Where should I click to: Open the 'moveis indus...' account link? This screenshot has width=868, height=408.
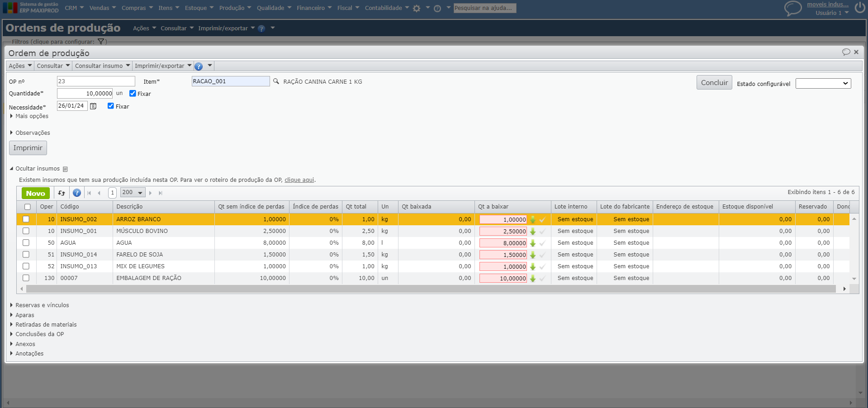(x=828, y=5)
